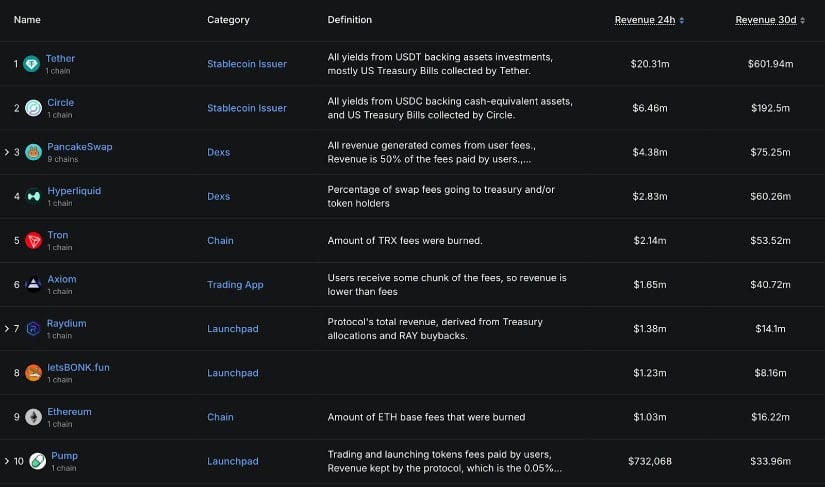Expand the PancakeSwap row

(x=7, y=152)
